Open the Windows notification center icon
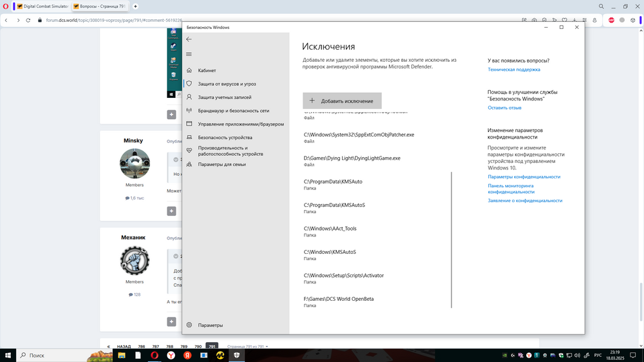This screenshot has width=644, height=362. 633,356
